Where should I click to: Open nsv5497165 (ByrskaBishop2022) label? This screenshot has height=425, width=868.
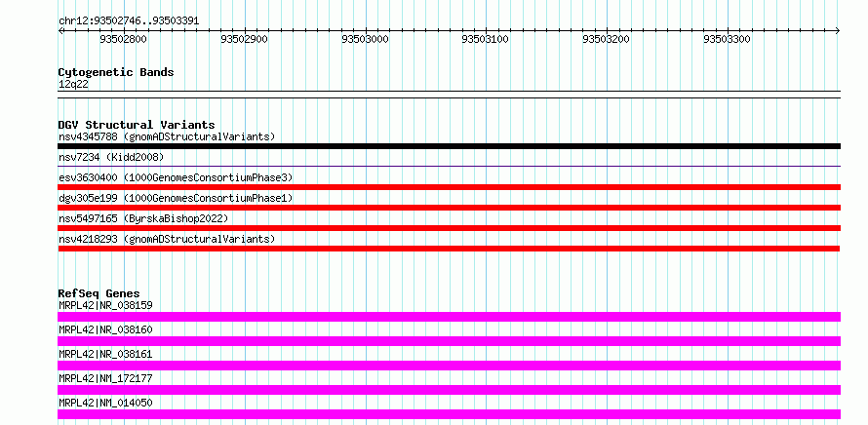[143, 218]
